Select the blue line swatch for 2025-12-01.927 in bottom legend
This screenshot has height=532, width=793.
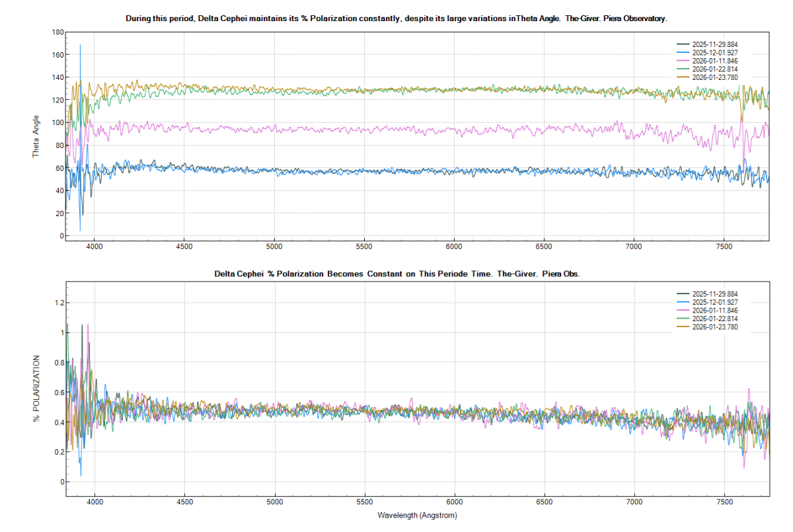tap(684, 302)
